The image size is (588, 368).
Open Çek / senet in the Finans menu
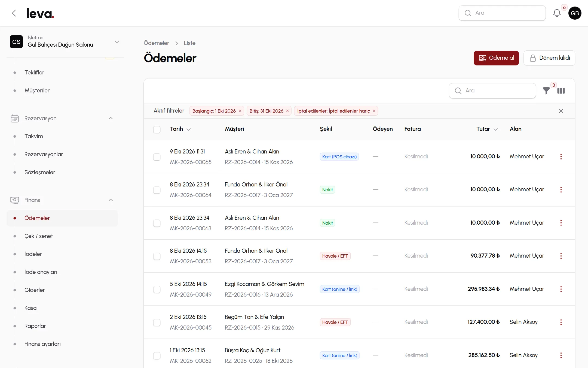click(39, 236)
